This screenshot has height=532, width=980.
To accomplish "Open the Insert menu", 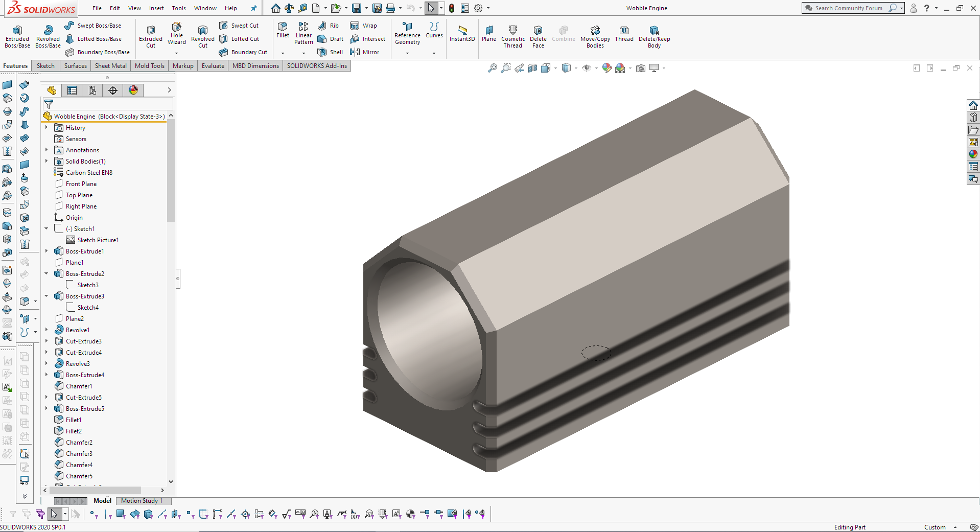I will (x=156, y=8).
